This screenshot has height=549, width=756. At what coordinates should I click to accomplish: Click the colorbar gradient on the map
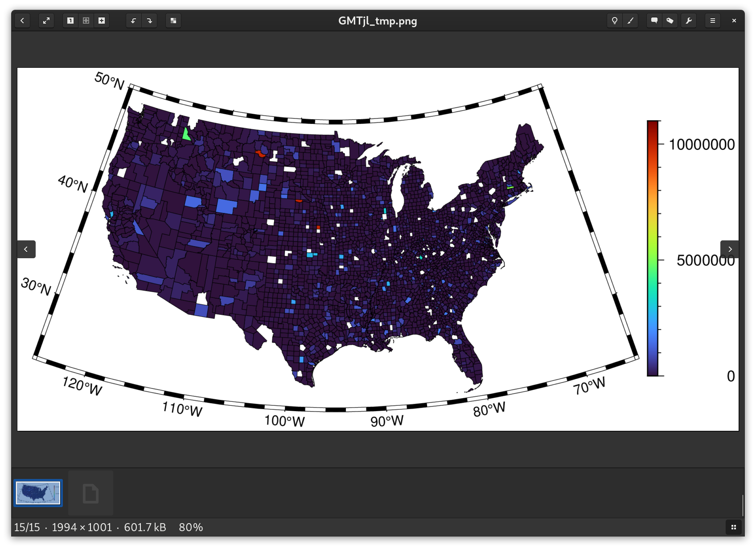point(653,248)
